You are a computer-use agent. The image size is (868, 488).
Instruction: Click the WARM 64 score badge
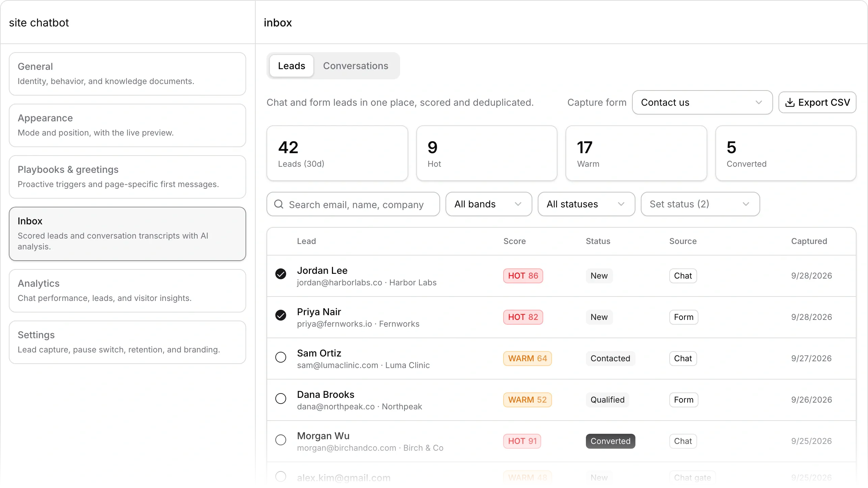pyautogui.click(x=528, y=359)
